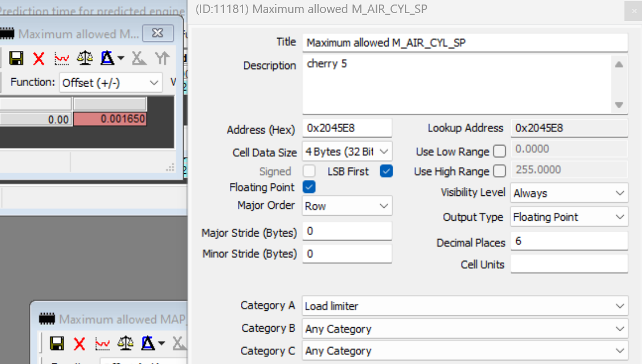Screen dimensions: 642x364
Task: Click red X icon in Maximum allowed MAP window
Action: (79, 344)
